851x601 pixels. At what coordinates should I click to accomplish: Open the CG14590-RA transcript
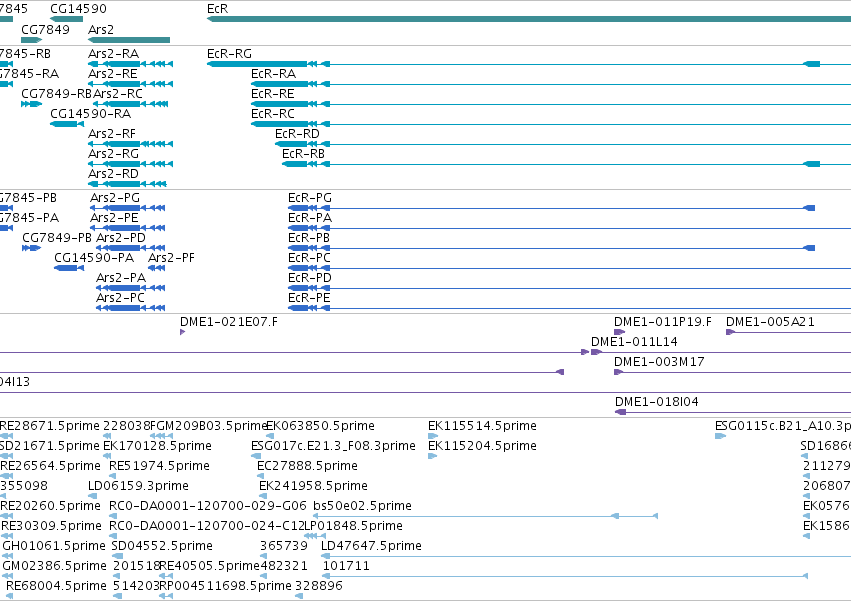pyautogui.click(x=91, y=114)
